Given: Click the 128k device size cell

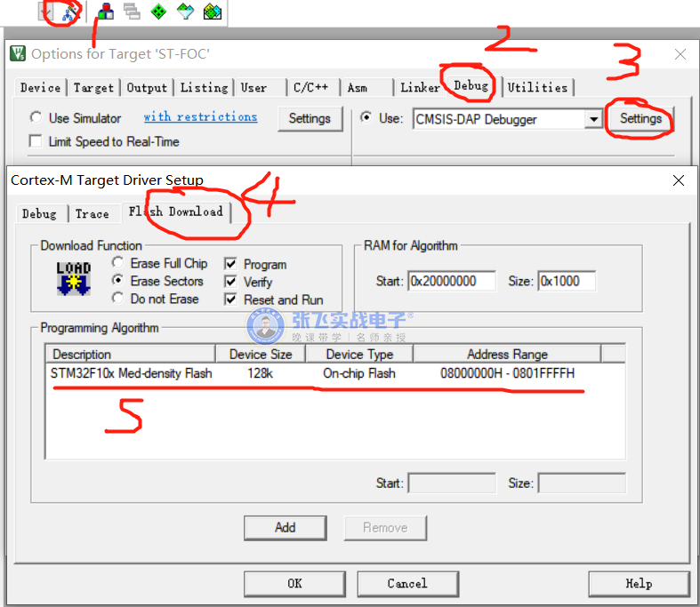Looking at the screenshot, I should pyautogui.click(x=261, y=373).
